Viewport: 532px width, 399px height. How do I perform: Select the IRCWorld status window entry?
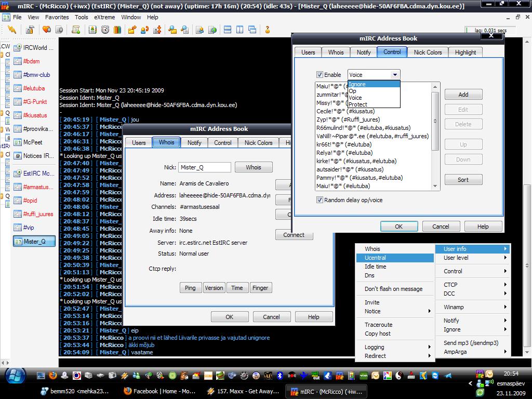pyautogui.click(x=34, y=48)
